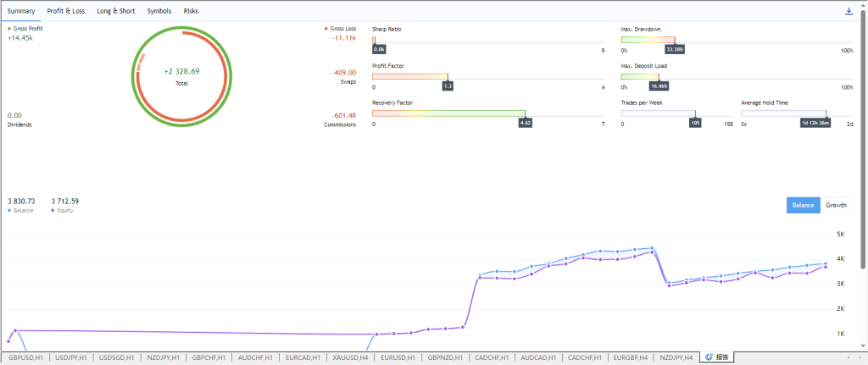Image resolution: width=868 pixels, height=365 pixels.
Task: Click the red Gross Loss legend marker
Action: pyautogui.click(x=325, y=29)
